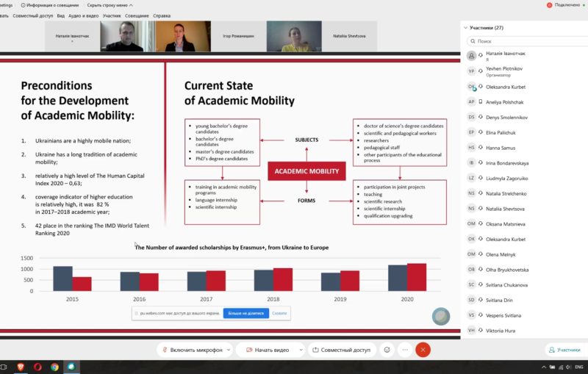This screenshot has height=374, width=588.
Task: Collapse the Участники (27) list
Action: point(467,28)
